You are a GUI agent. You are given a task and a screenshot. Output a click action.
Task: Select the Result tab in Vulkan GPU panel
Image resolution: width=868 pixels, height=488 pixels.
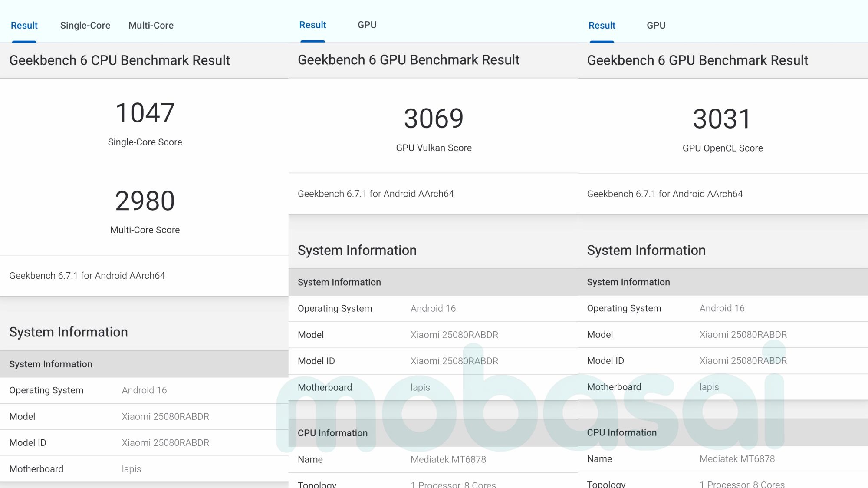pos(312,25)
